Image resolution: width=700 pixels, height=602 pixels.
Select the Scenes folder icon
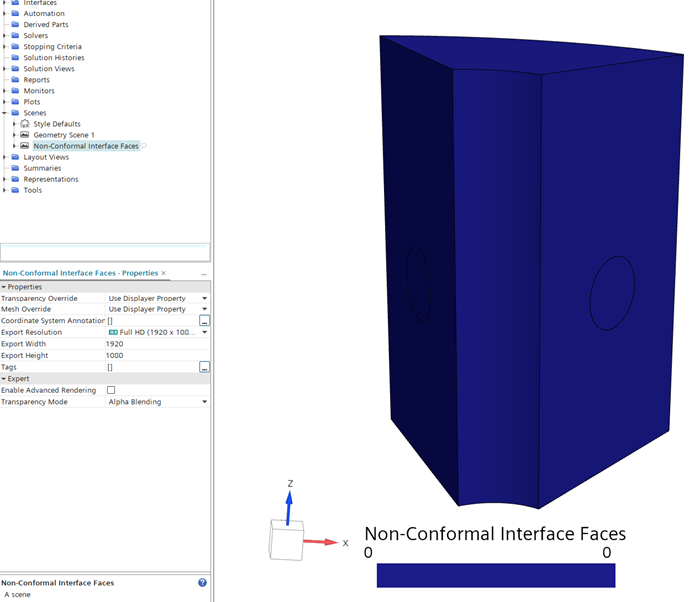[x=15, y=113]
